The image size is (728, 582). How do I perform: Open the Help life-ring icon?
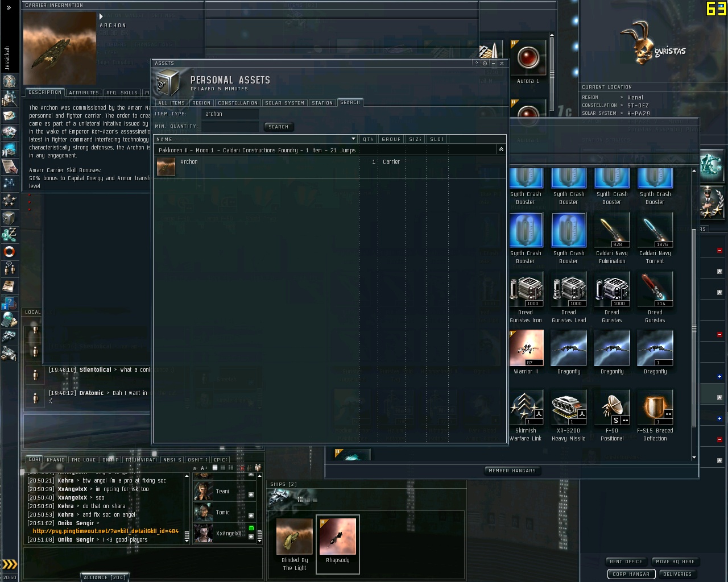point(9,251)
